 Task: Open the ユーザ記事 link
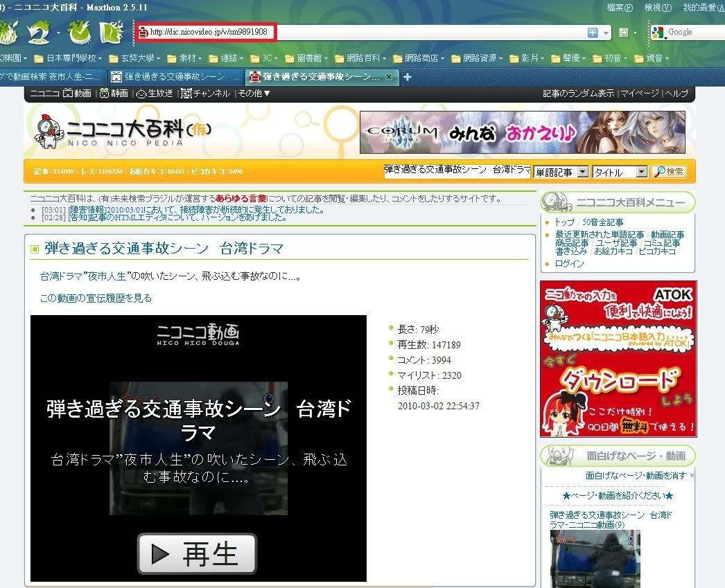[616, 243]
